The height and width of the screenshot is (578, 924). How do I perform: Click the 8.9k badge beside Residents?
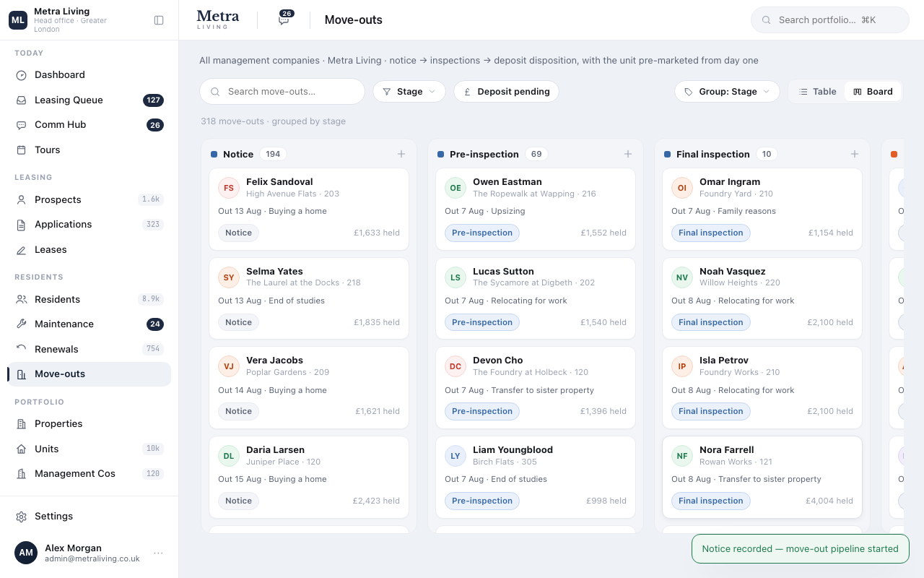pyautogui.click(x=151, y=300)
